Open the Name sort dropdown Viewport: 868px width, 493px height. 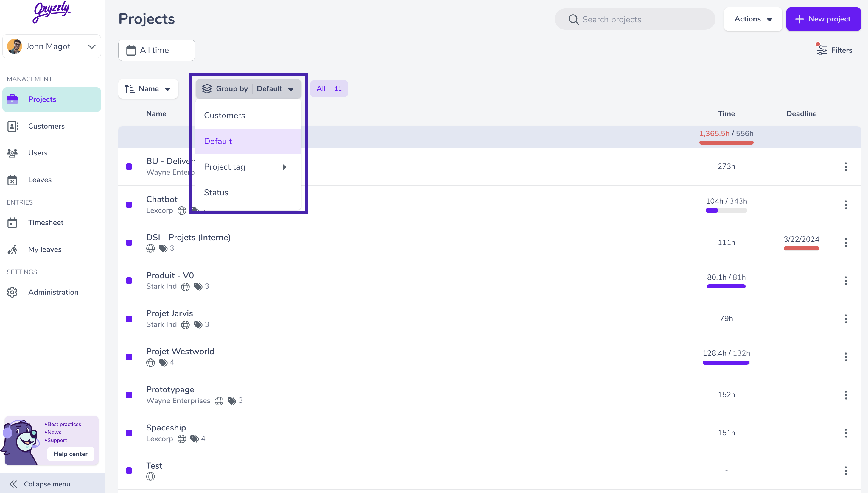tap(148, 89)
